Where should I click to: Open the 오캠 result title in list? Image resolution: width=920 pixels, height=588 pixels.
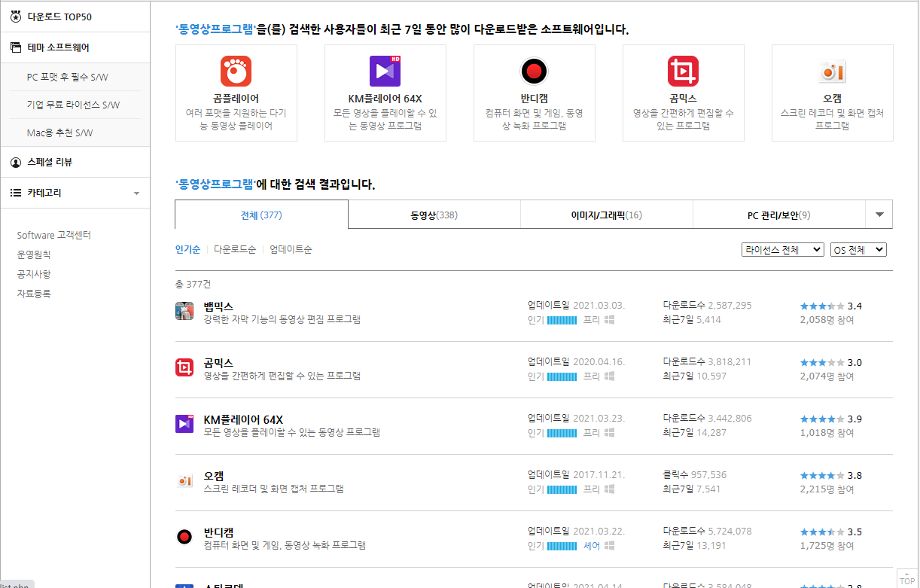(213, 475)
